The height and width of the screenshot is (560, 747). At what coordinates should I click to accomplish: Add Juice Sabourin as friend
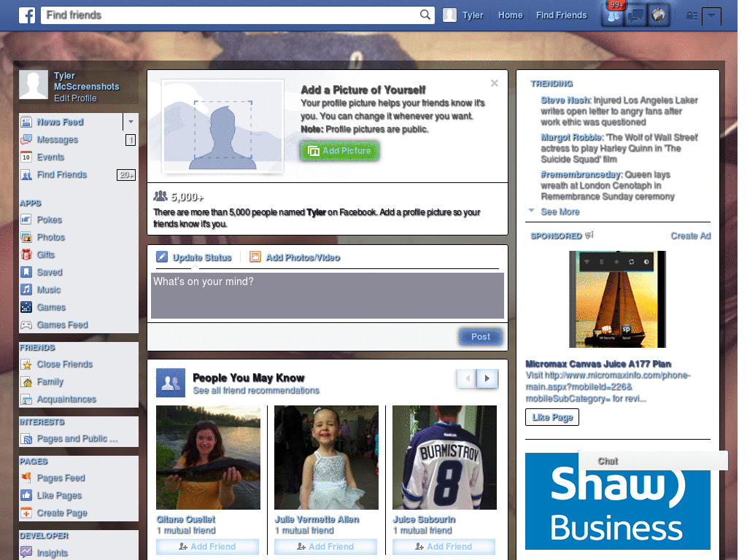point(444,547)
